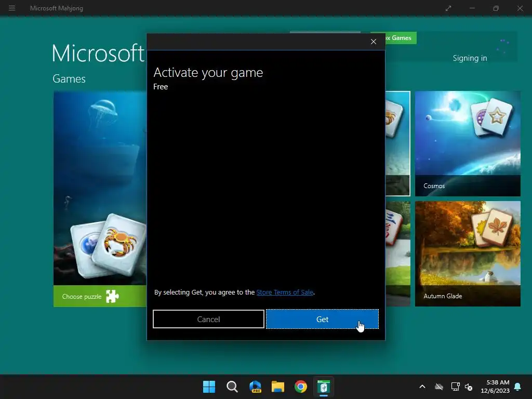The image size is (532, 399).
Task: Open the underwater crab tile puzzle card
Action: pos(100,188)
